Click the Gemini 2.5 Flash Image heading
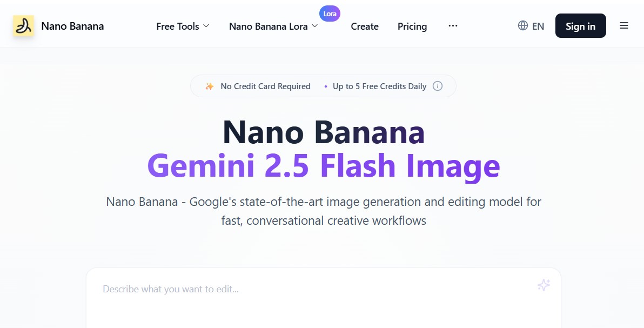The image size is (644, 328). [x=323, y=165]
